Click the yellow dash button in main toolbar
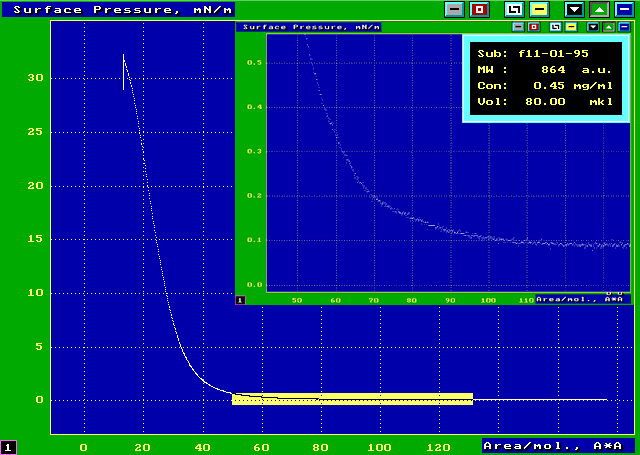Screen dimensions: 640x455 (539, 9)
